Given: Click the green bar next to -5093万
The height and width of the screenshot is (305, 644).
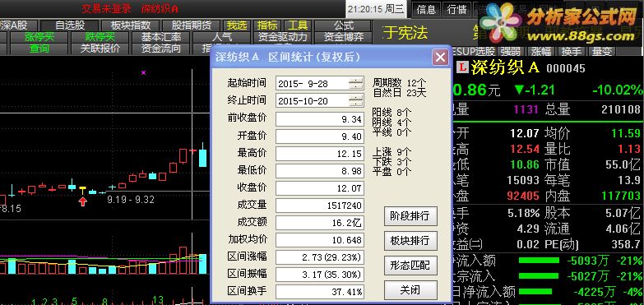Looking at the screenshot, I should [539, 261].
